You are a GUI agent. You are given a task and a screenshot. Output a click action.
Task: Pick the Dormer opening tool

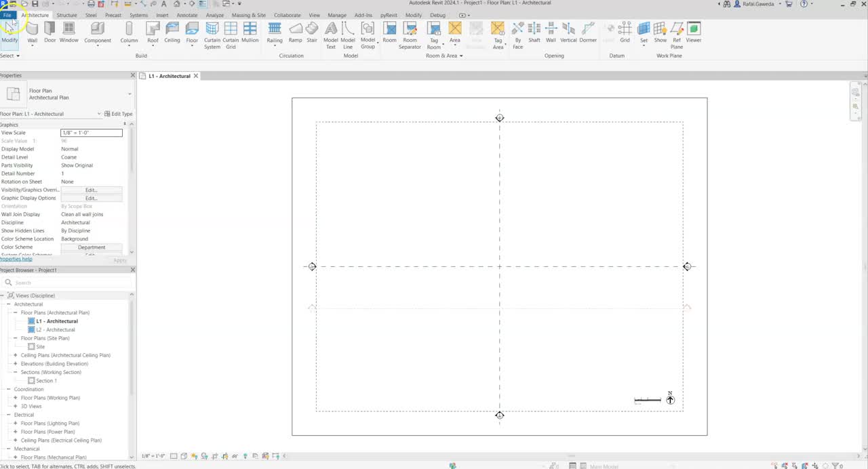point(588,33)
